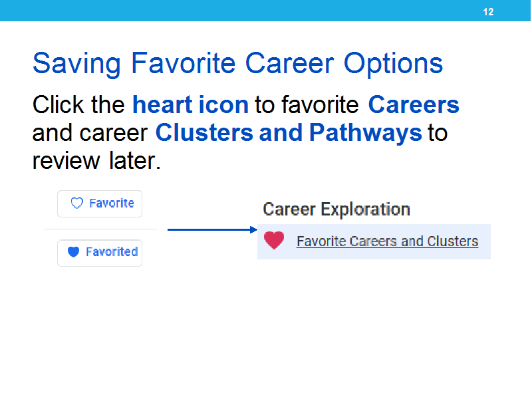Toggle the Favorited button off
532x399 pixels.
[x=100, y=253]
